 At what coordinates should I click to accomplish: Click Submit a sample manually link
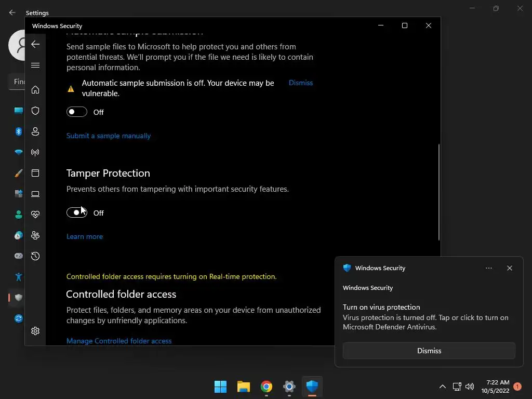coord(109,136)
